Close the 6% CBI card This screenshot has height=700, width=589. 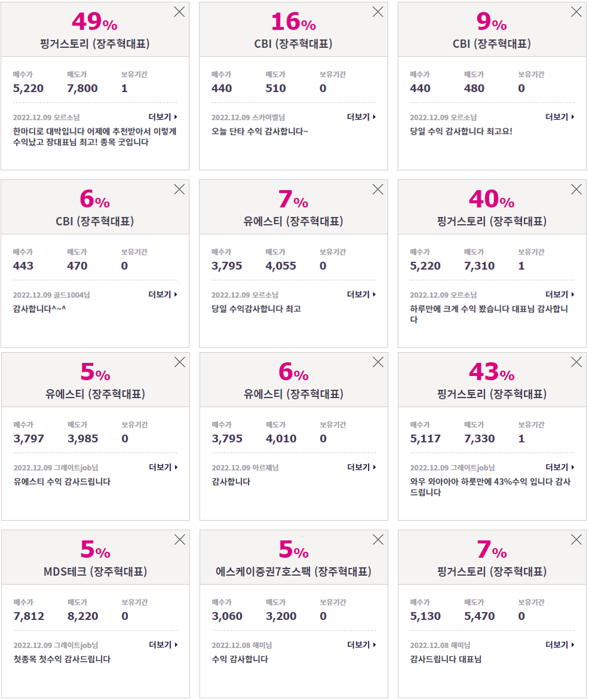coord(179,189)
